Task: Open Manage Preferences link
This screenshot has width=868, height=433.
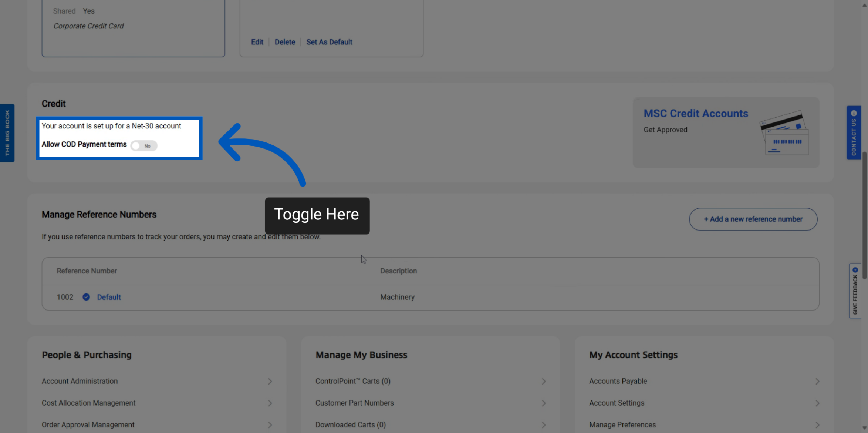Action: click(622, 425)
